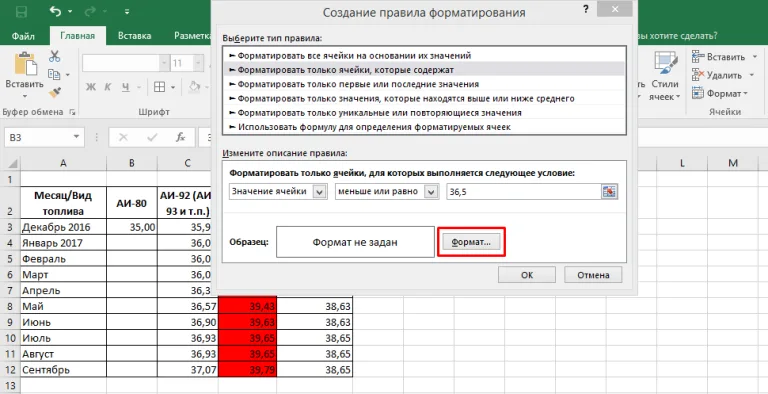The width and height of the screenshot is (768, 394).
Task: Click the Undo arrow icon
Action: point(55,11)
